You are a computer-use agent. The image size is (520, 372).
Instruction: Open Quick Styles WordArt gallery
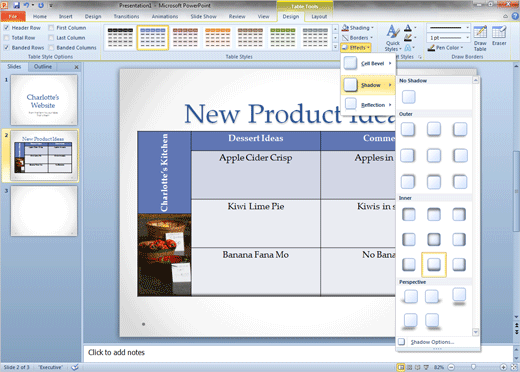point(393,38)
